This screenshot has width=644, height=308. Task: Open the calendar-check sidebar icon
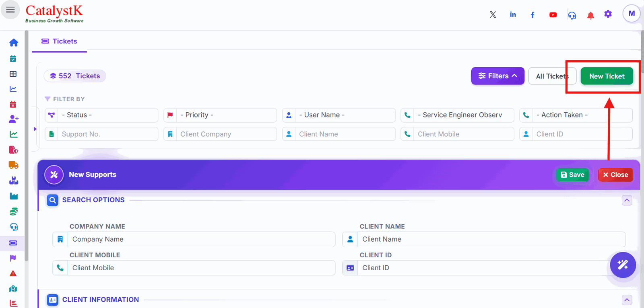coord(13,59)
